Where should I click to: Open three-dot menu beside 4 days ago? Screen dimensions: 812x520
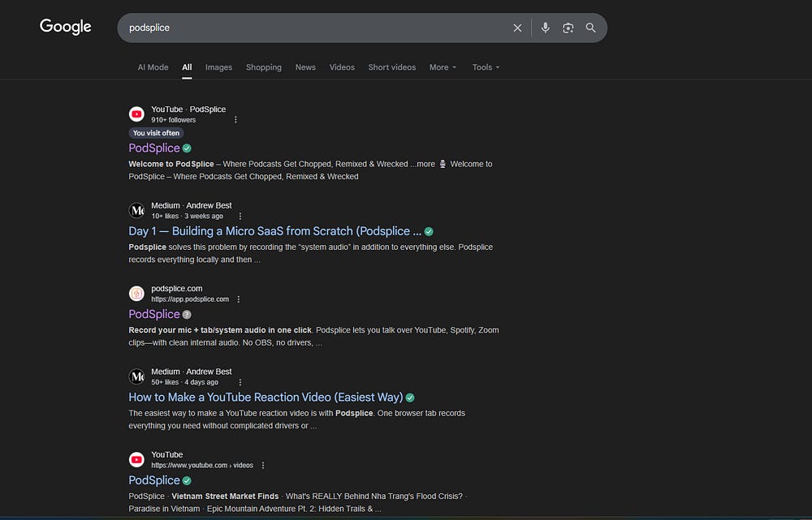pyautogui.click(x=240, y=382)
